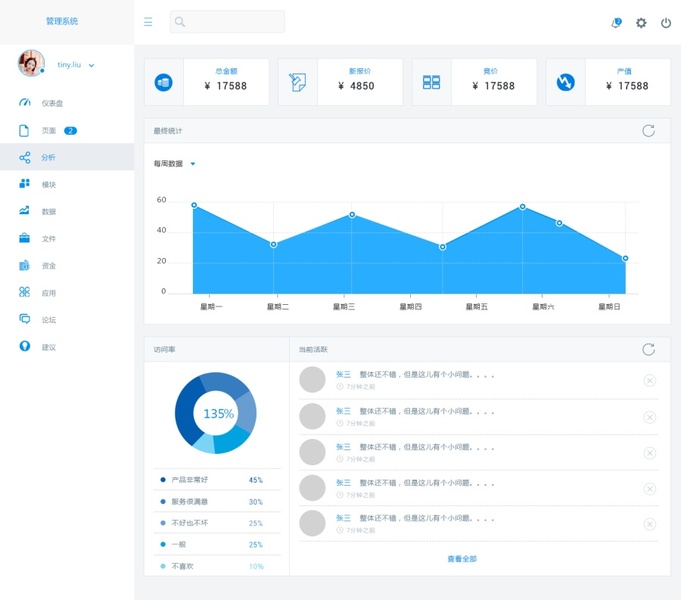Viewport: 681px width, 600px height.
Task: Toggle the hamburger menu icon
Action: pos(148,22)
